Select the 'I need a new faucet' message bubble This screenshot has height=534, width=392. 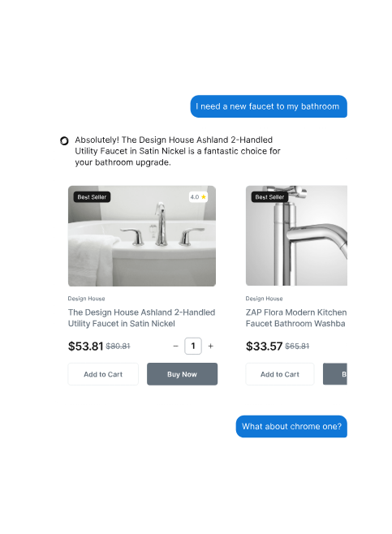coord(269,106)
